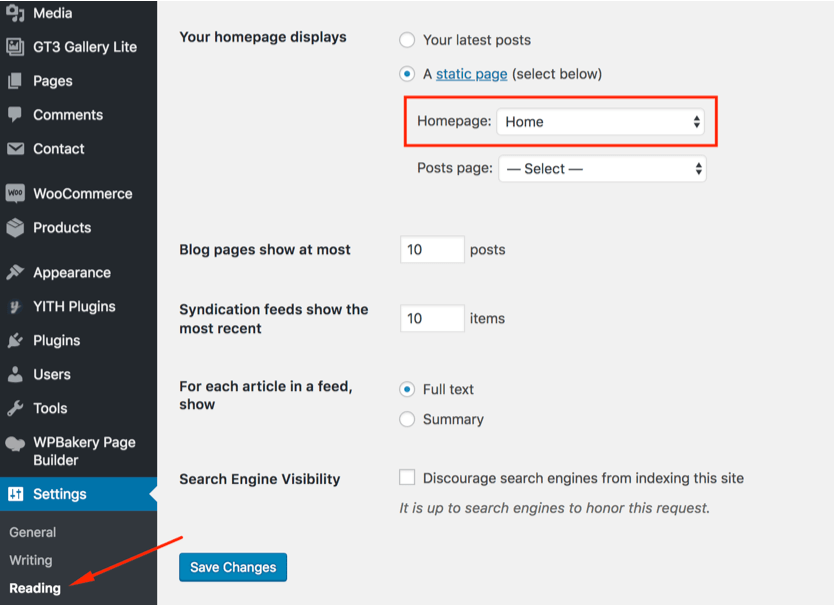This screenshot has width=834, height=605.
Task: Click the YITH Plugins icon
Action: tap(15, 306)
